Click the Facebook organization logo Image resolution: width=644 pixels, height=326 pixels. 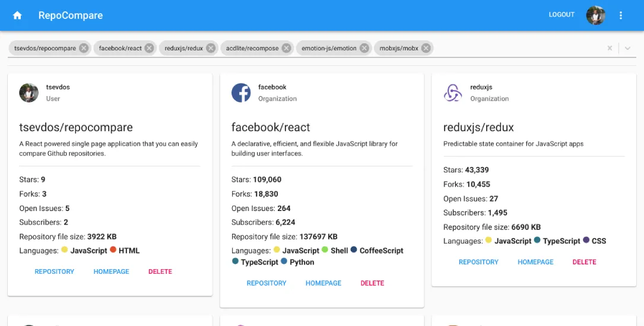[241, 92]
